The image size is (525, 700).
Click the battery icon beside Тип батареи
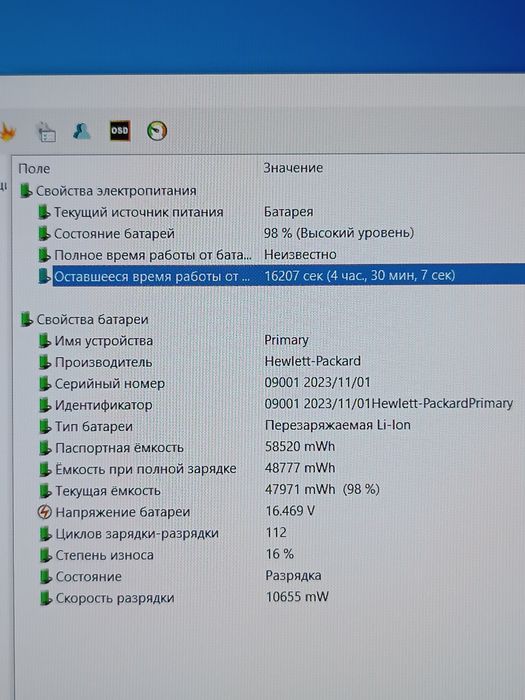tap(45, 427)
